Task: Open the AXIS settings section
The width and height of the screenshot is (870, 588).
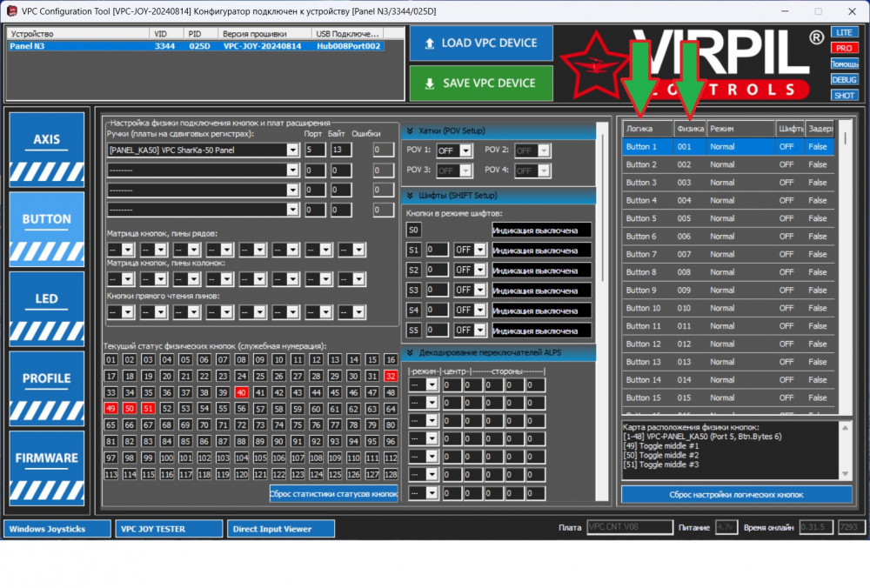Action: click(47, 150)
